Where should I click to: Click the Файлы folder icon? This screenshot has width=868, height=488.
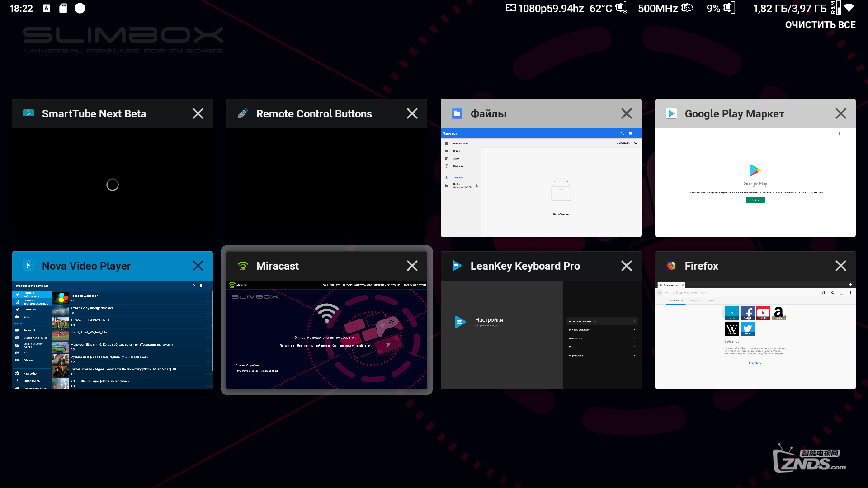[457, 113]
